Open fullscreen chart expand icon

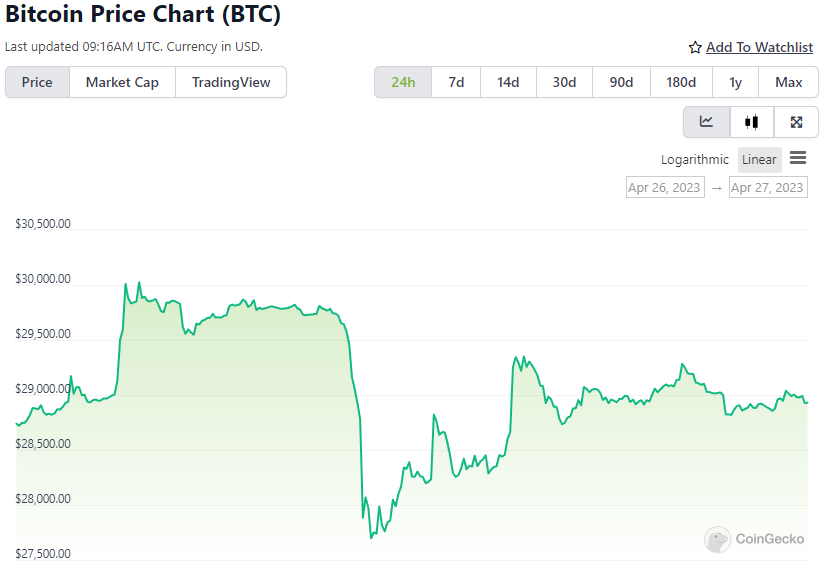(796, 122)
